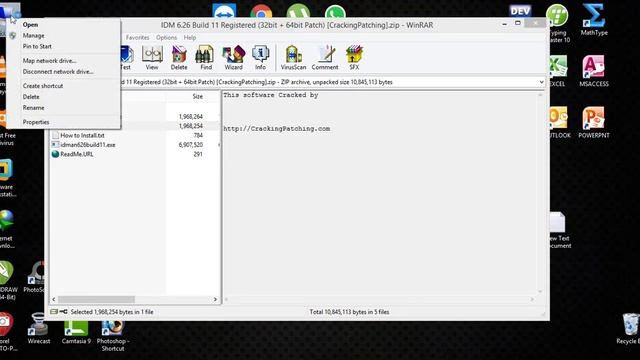Launch the Wizard from WinRAR toolbar
Screen dimensions: 640x360
(x=233, y=58)
